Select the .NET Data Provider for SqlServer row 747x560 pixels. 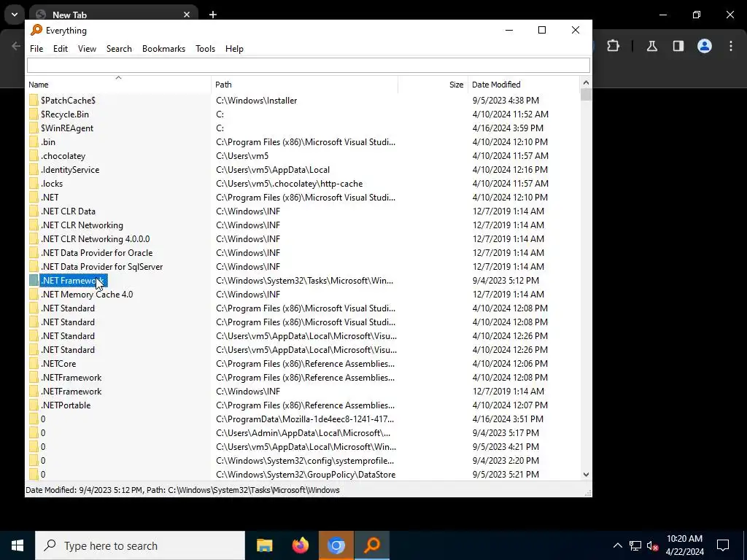pos(303,267)
